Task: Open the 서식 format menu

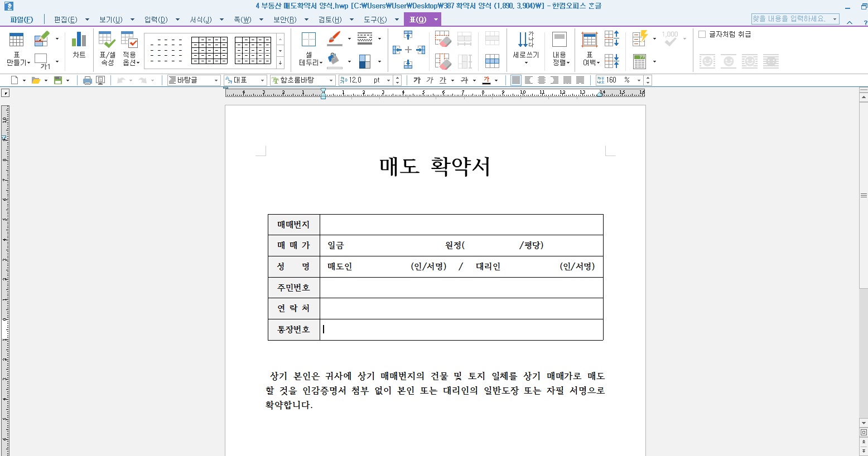Action: (x=200, y=20)
